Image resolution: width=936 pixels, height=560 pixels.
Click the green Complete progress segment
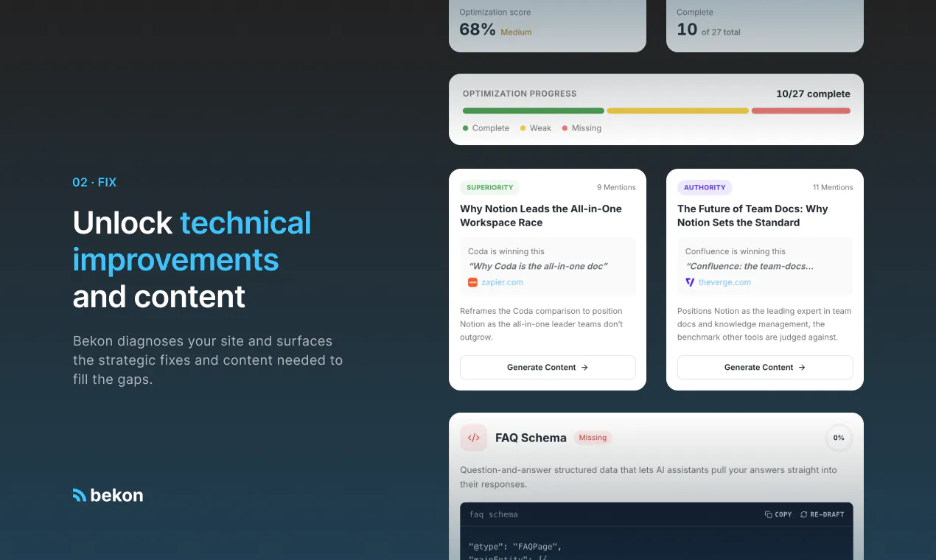point(534,111)
